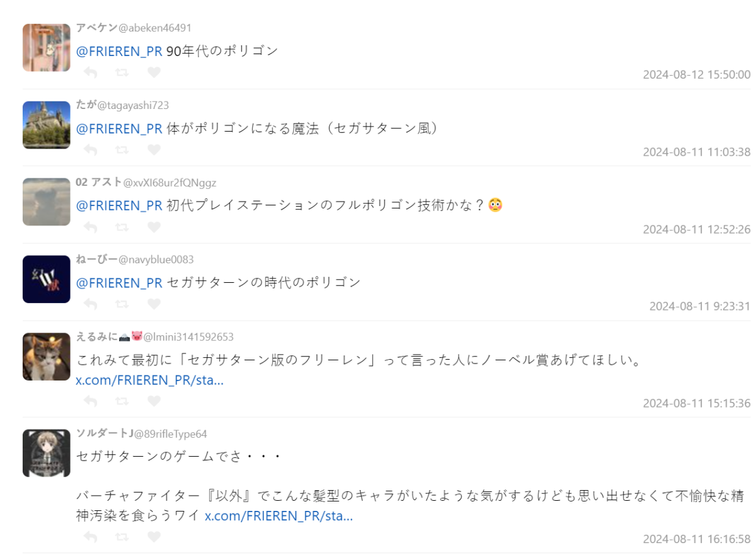This screenshot has width=756, height=555.
Task: Like tagayashi723's セガサターン風 tweet
Action: tap(154, 150)
